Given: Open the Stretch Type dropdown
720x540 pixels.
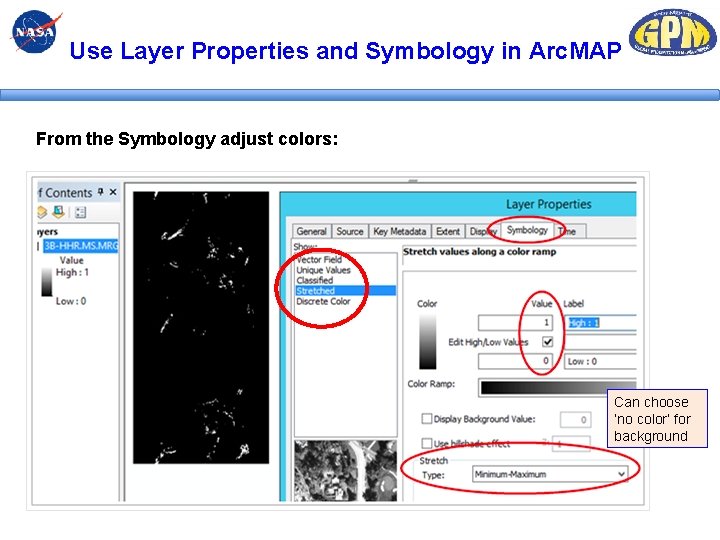Looking at the screenshot, I should coord(550,474).
